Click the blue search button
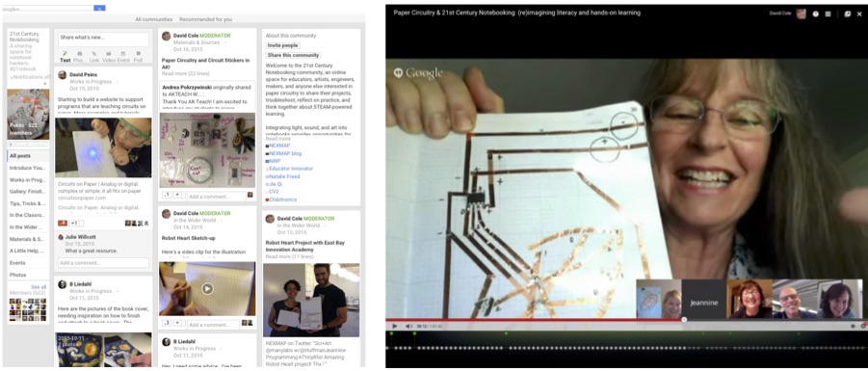The width and height of the screenshot is (868, 371). 99,9
